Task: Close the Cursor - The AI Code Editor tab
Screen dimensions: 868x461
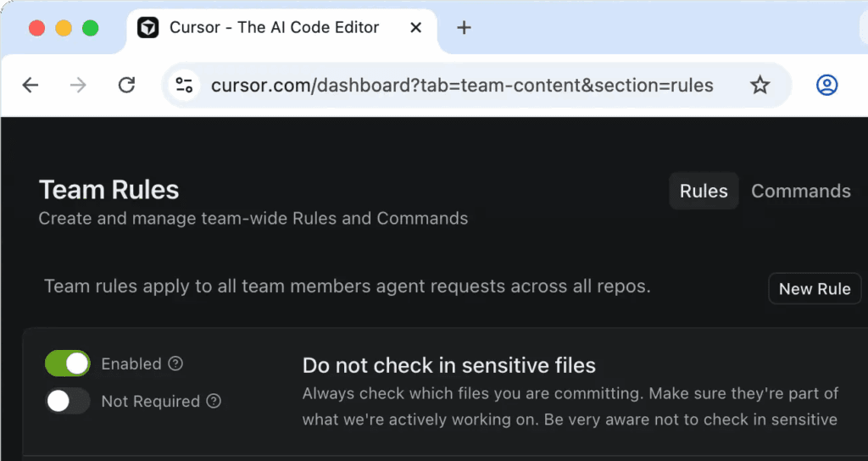Action: tap(415, 28)
